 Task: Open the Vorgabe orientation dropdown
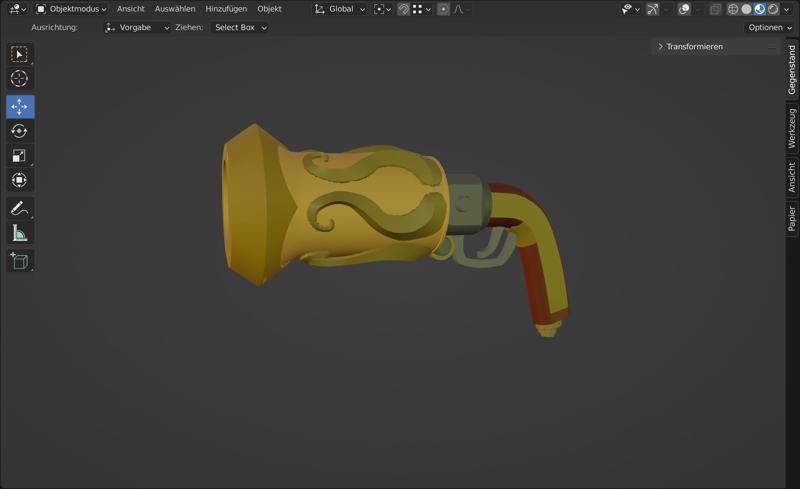(x=136, y=28)
